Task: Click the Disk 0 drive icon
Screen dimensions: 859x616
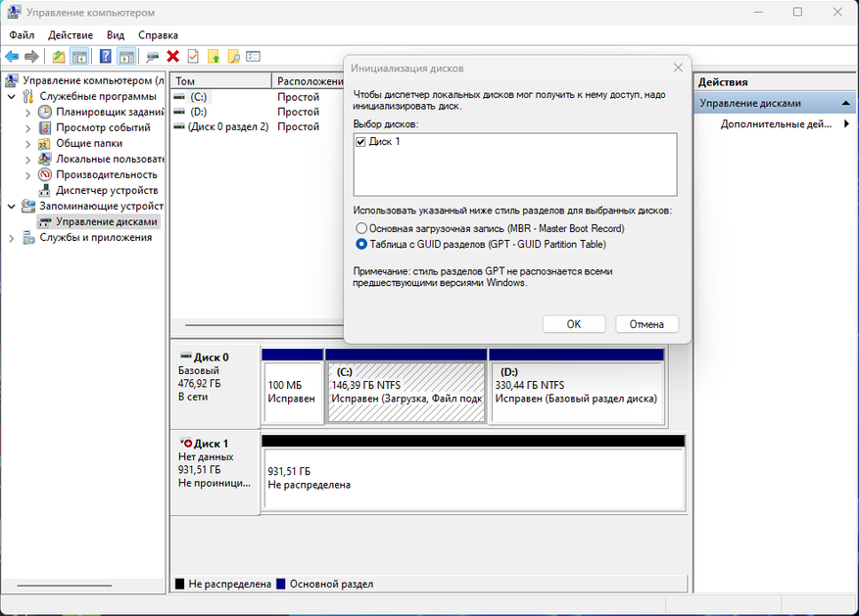Action: pyautogui.click(x=186, y=356)
